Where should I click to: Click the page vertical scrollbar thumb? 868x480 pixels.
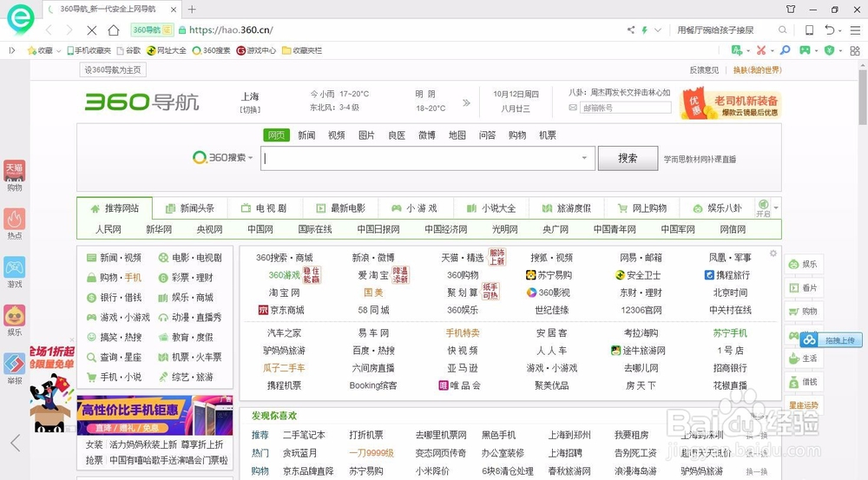click(863, 97)
